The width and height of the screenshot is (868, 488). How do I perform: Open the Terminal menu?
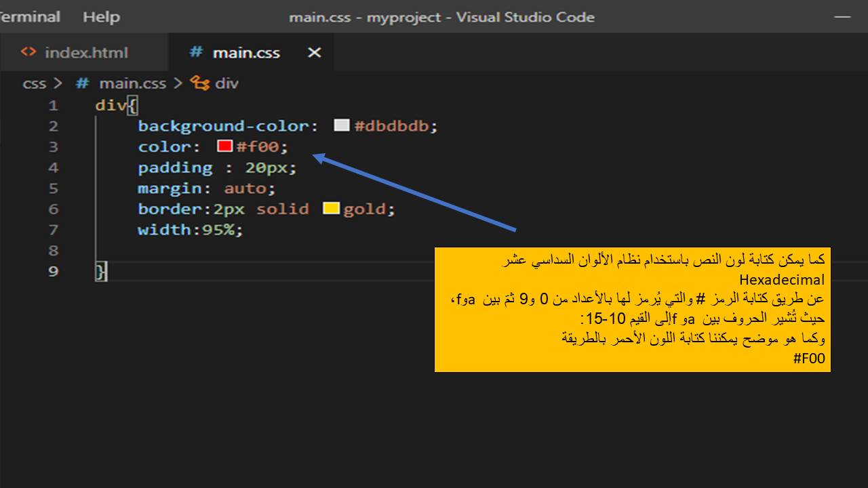tap(29, 16)
